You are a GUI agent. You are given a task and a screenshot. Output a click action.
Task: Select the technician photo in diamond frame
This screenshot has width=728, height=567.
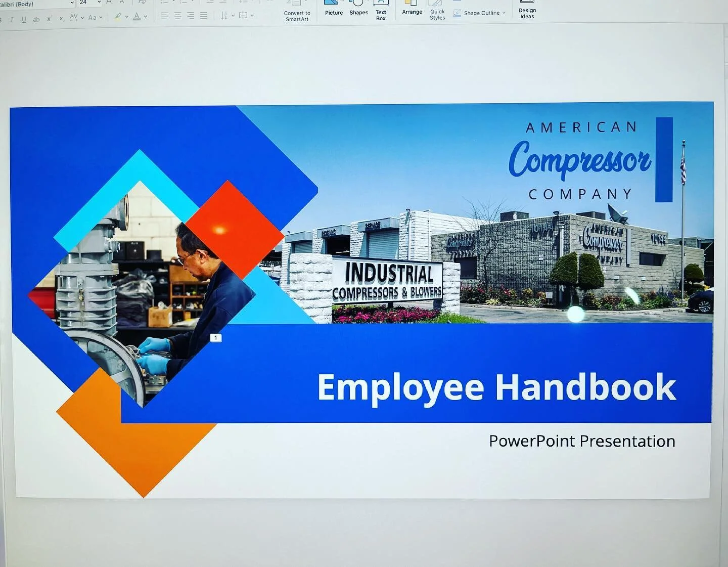coord(143,294)
